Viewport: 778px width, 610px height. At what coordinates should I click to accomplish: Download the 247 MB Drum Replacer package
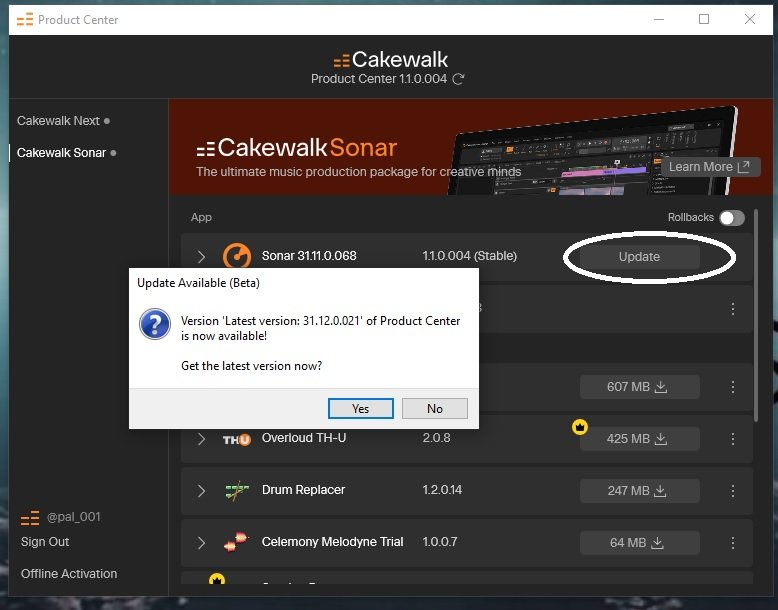639,491
